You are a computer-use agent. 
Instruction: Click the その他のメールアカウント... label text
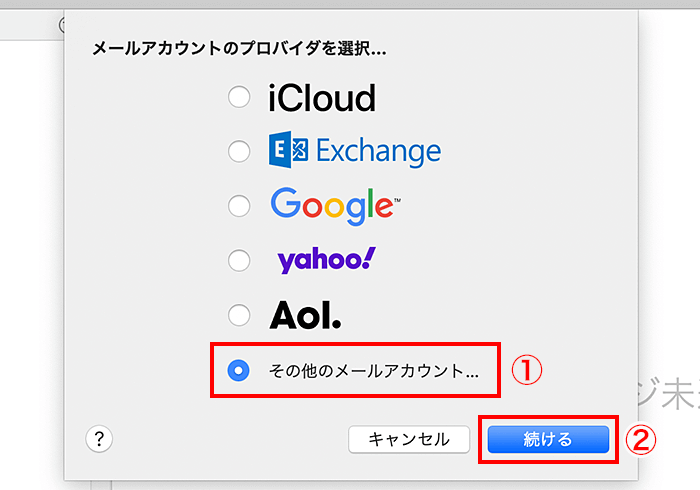click(x=374, y=371)
